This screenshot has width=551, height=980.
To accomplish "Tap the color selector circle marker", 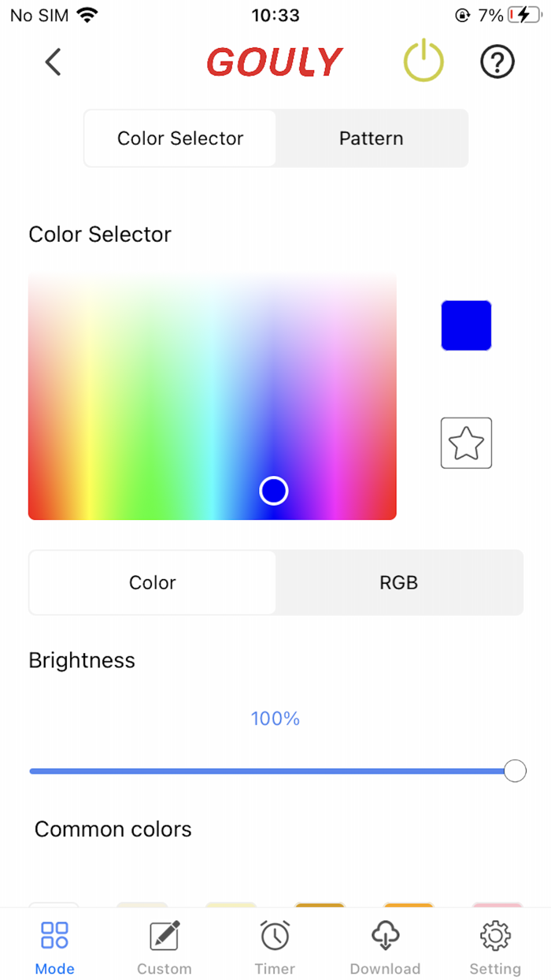I will point(273,490).
